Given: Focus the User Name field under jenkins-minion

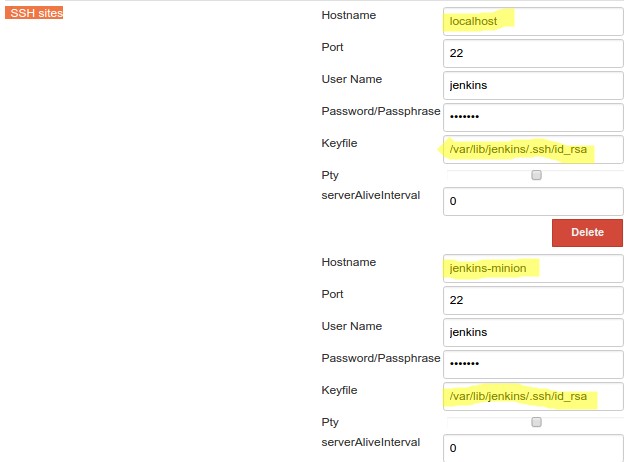Looking at the screenshot, I should (x=532, y=332).
